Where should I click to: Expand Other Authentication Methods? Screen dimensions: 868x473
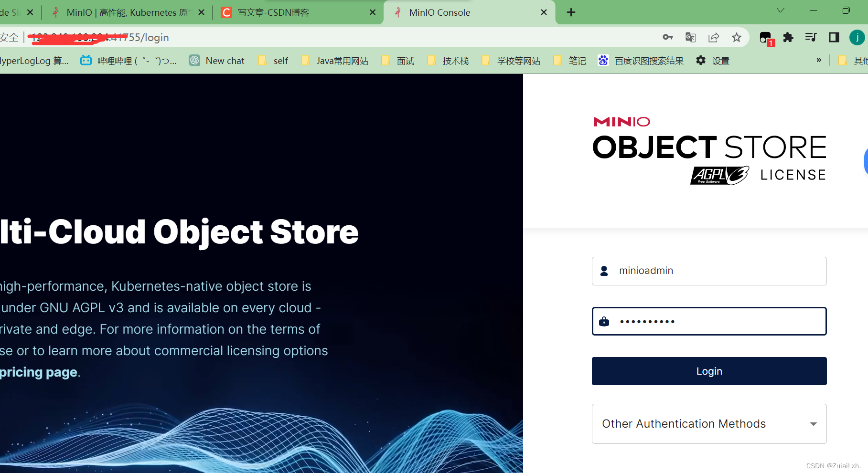[x=709, y=424]
